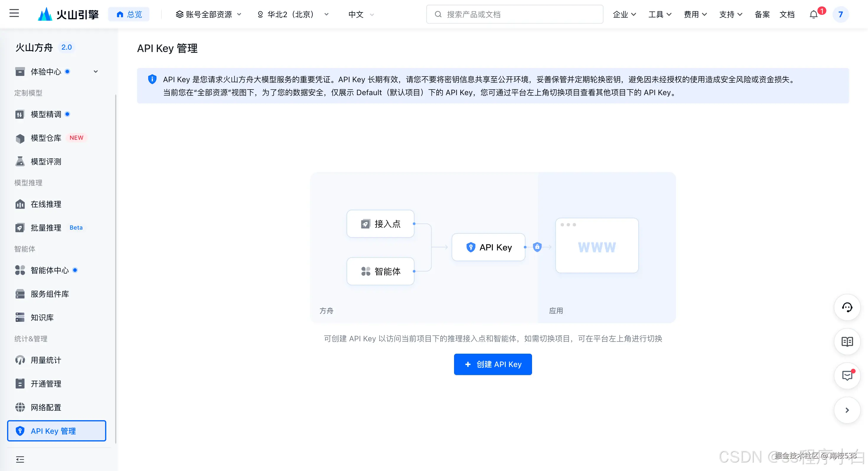
Task: Click the round right-arrow floating button
Action: click(847, 410)
